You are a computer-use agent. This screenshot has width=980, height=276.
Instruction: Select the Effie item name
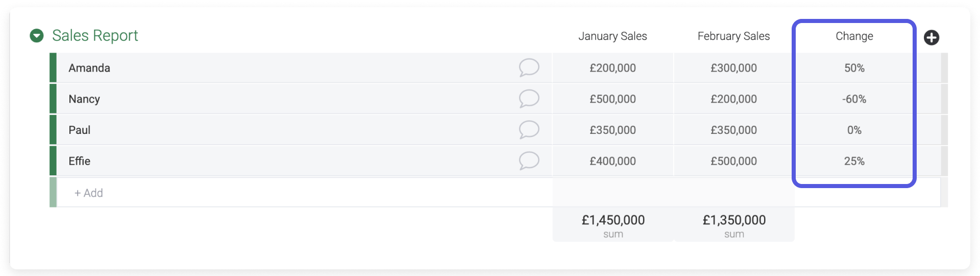(x=80, y=161)
